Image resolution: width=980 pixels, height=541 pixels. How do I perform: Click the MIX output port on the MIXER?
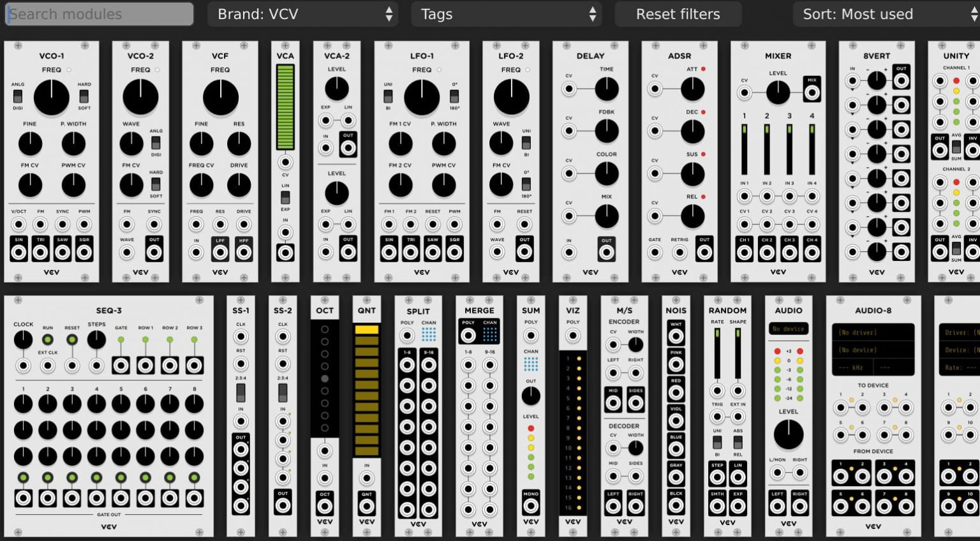pos(812,92)
